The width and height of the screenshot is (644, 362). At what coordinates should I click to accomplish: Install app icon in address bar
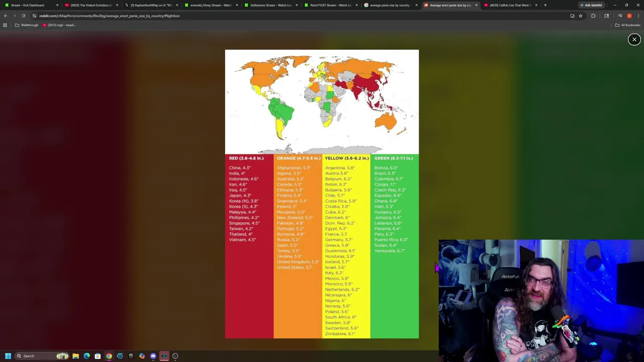tap(572, 16)
